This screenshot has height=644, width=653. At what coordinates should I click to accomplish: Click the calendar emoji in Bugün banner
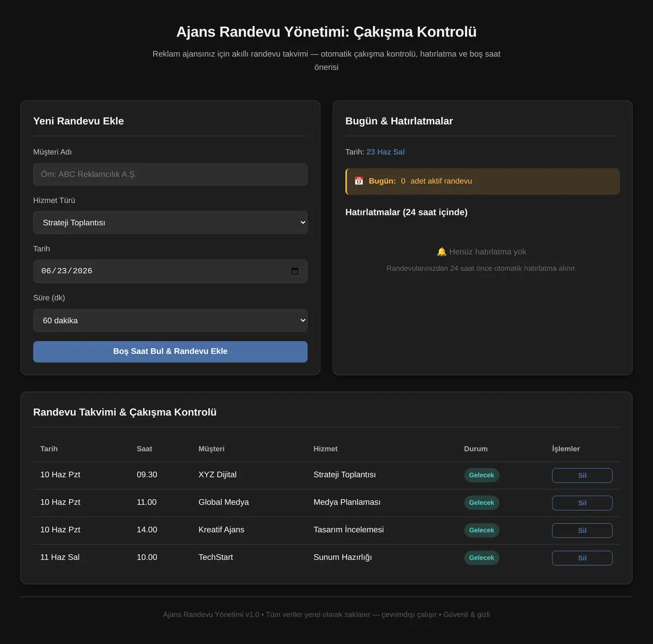(359, 181)
